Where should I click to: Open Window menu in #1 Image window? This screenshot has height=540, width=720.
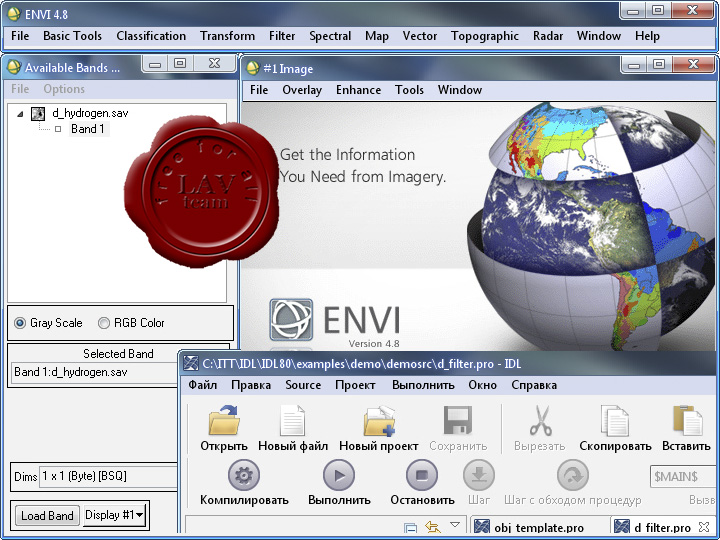(460, 90)
